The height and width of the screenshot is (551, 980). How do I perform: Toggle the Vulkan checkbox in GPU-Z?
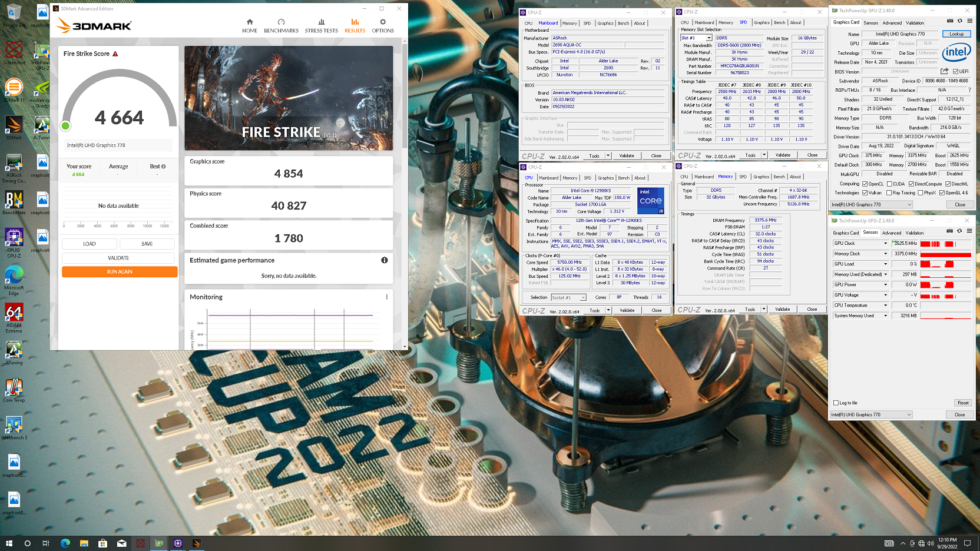865,192
